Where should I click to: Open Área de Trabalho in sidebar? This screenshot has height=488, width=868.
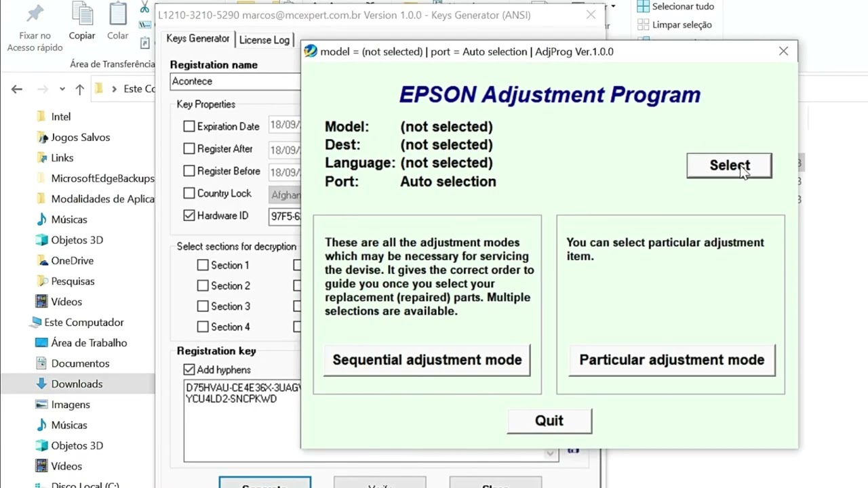tap(90, 343)
